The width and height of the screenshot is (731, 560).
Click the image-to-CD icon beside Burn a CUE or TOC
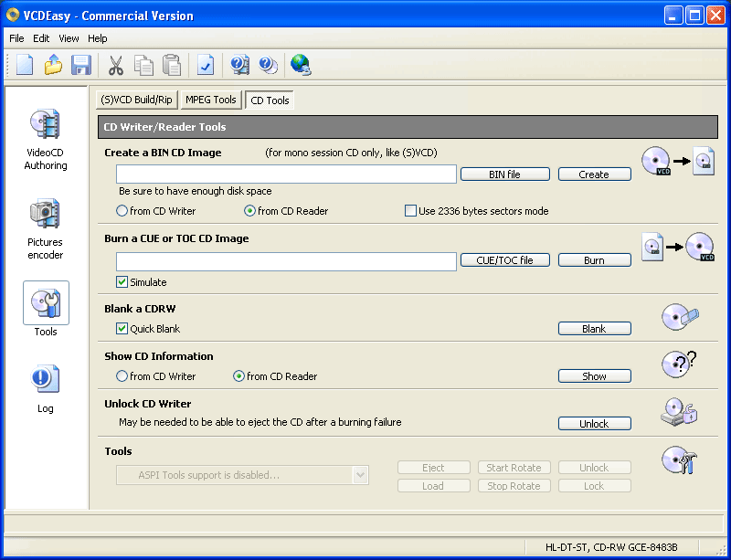click(678, 248)
